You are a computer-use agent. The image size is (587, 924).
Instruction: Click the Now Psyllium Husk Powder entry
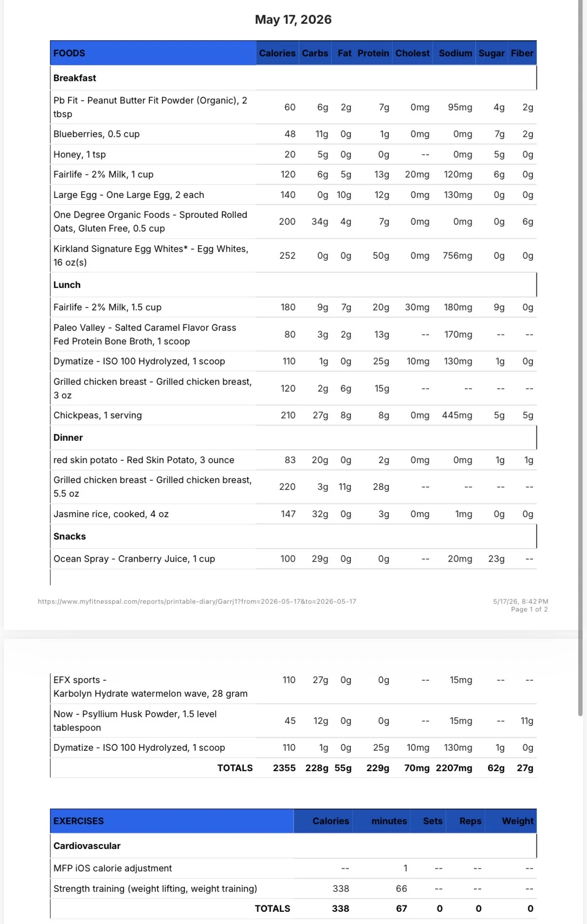pyautogui.click(x=135, y=721)
